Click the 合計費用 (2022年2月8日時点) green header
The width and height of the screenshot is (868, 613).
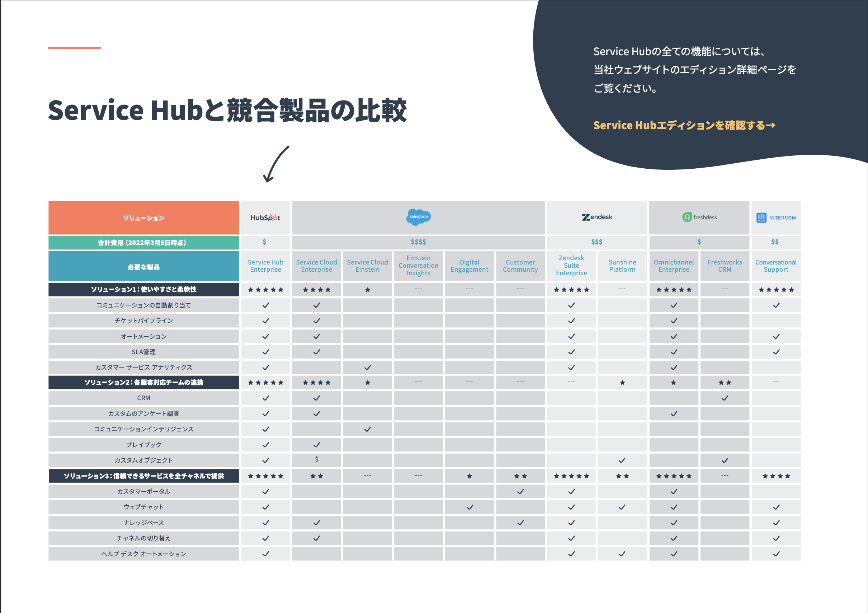(144, 243)
